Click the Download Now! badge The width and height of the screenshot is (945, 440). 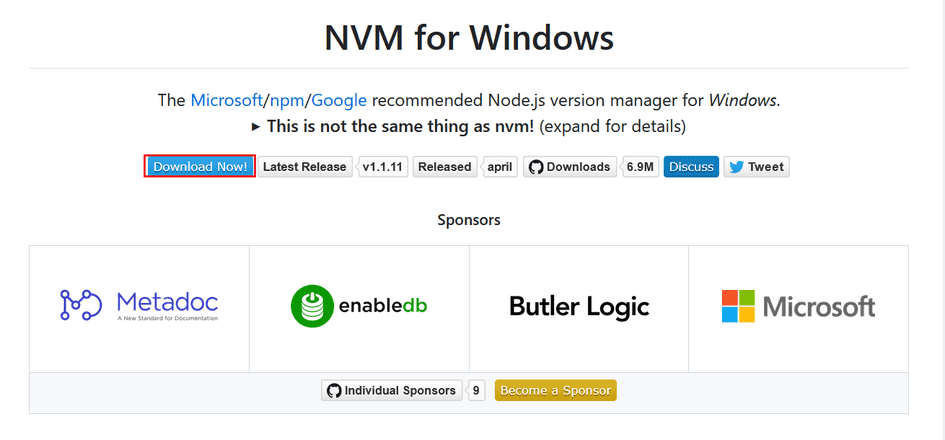(x=200, y=167)
